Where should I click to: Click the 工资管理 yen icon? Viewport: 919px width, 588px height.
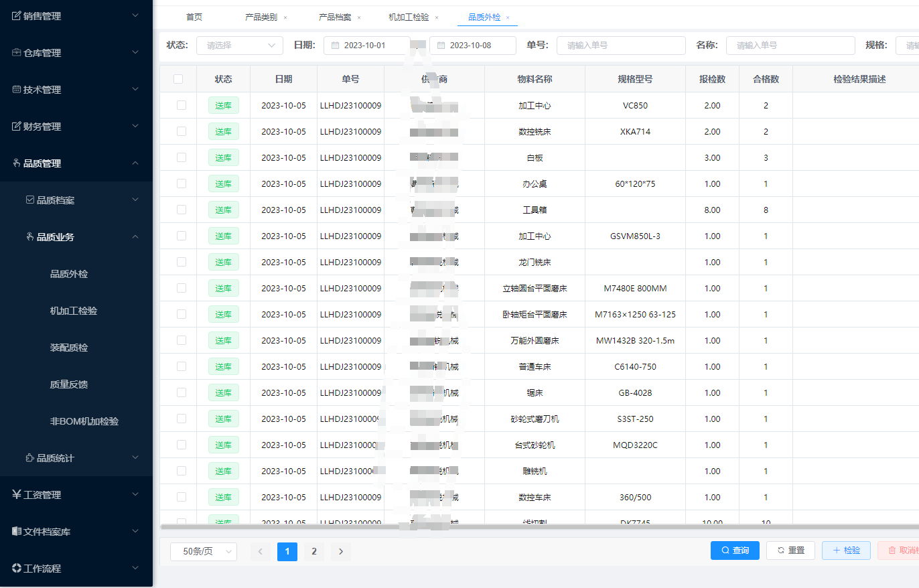pyautogui.click(x=17, y=494)
